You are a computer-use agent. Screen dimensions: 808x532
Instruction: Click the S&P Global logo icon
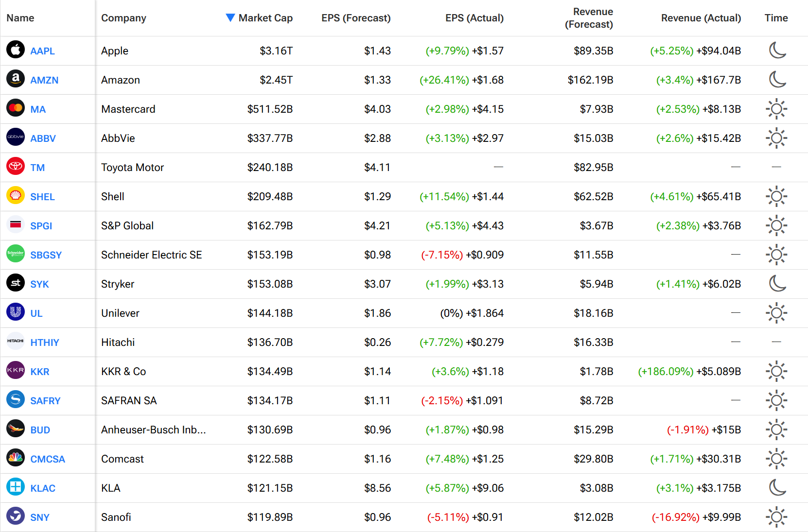pyautogui.click(x=16, y=224)
